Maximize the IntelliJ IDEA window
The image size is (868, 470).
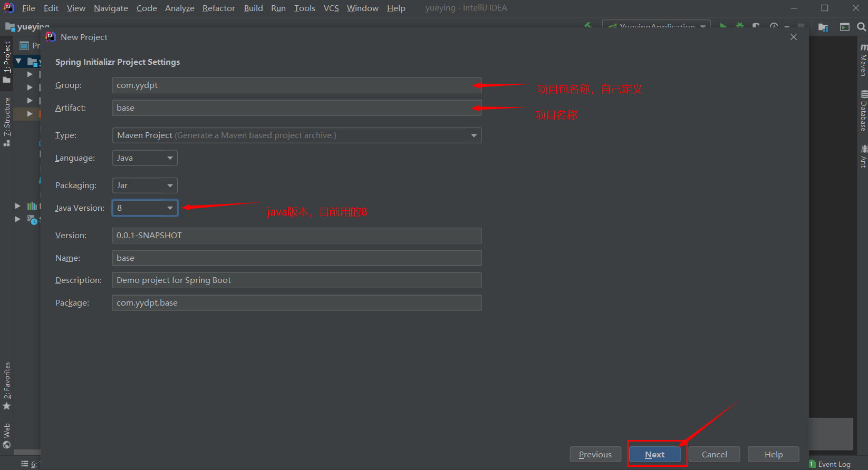pos(825,8)
